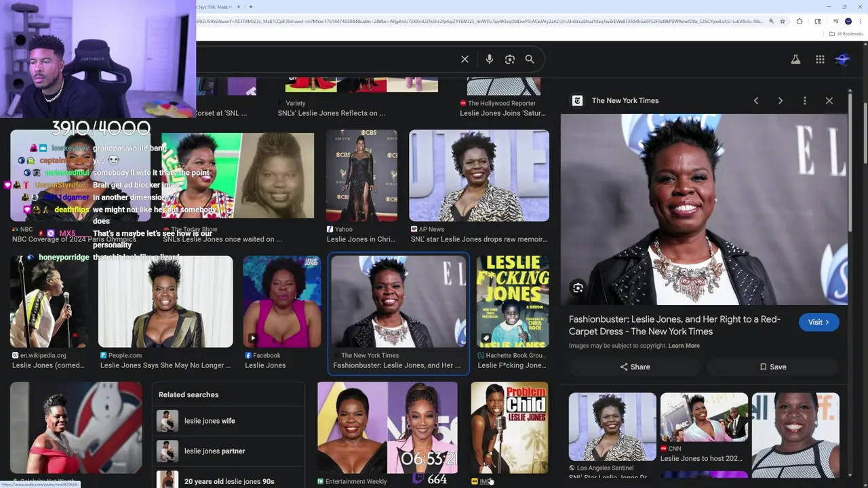Open the Today Show side-by-side image
This screenshot has height=488, width=868.
237,176
